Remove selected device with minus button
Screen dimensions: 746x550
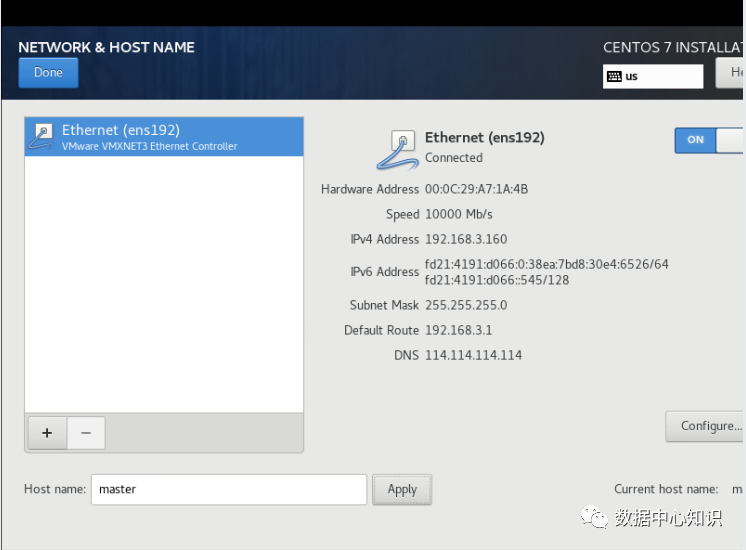[x=86, y=433]
